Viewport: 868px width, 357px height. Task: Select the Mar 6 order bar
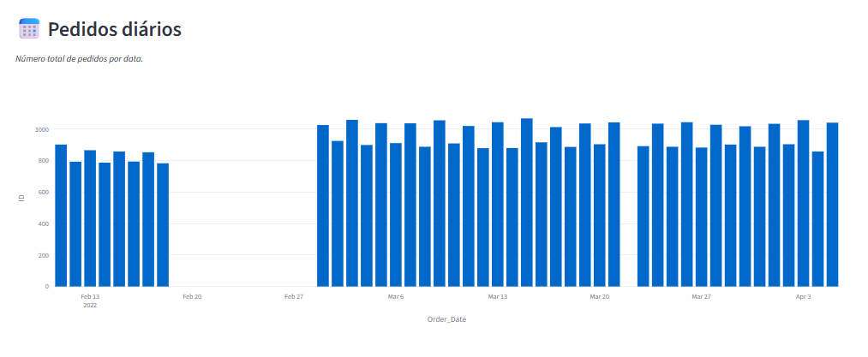pos(396,215)
